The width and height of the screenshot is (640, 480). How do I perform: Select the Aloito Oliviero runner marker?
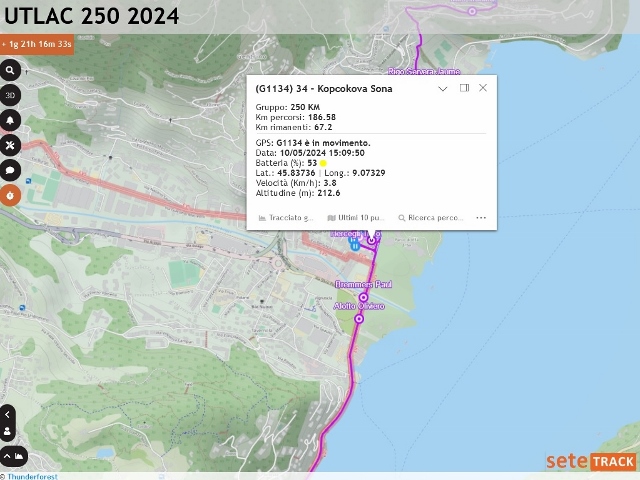(359, 318)
